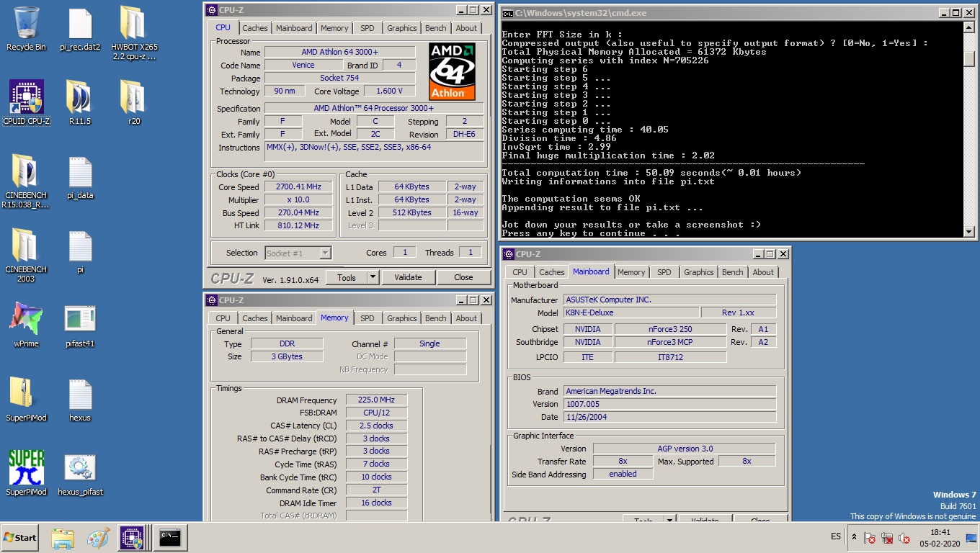Viewport: 980px width, 553px height.
Task: Click the BIOS Version 1007.005 field
Action: (669, 404)
